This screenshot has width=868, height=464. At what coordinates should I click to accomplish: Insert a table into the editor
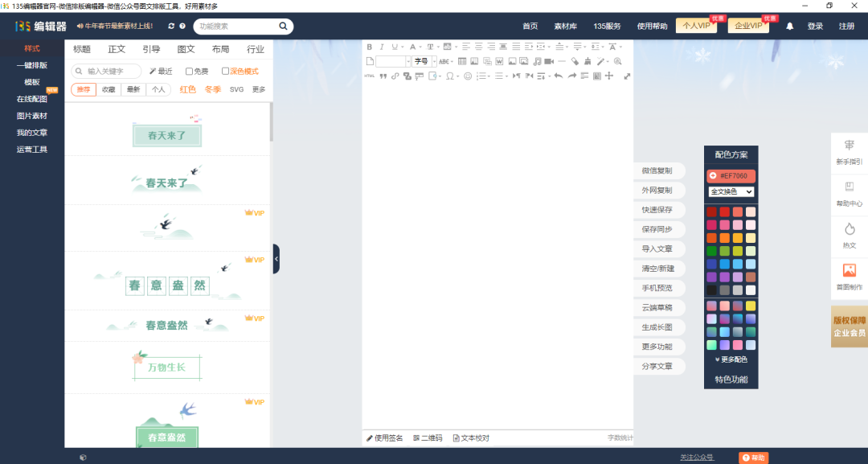(x=462, y=61)
